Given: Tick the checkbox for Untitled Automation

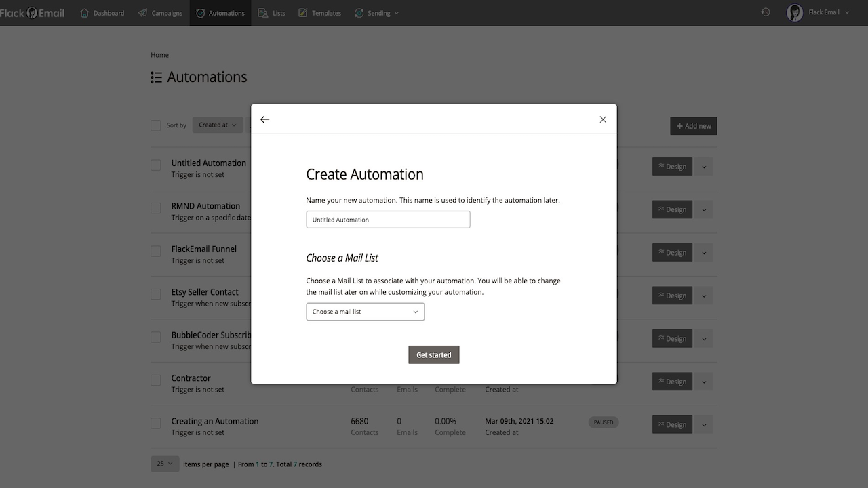Looking at the screenshot, I should coord(156,165).
